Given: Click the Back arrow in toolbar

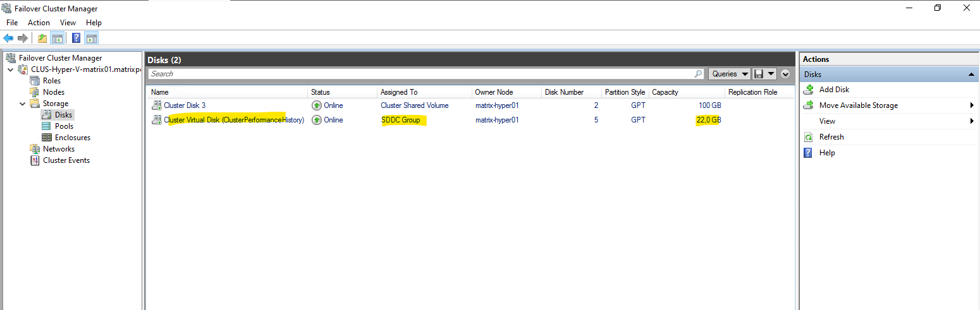Looking at the screenshot, I should [x=8, y=38].
